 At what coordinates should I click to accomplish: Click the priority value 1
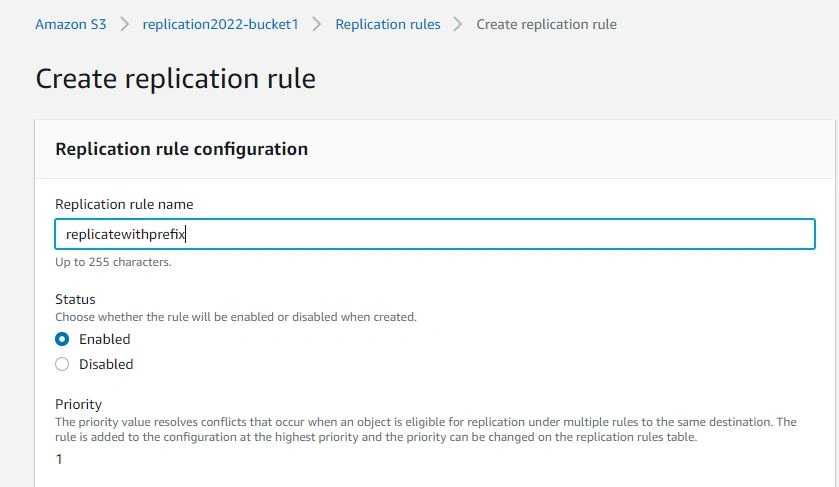(x=59, y=459)
